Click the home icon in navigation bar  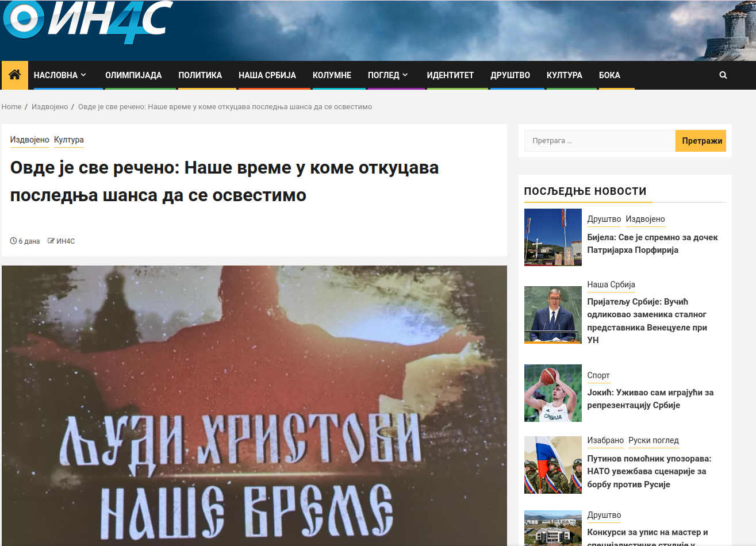[15, 75]
